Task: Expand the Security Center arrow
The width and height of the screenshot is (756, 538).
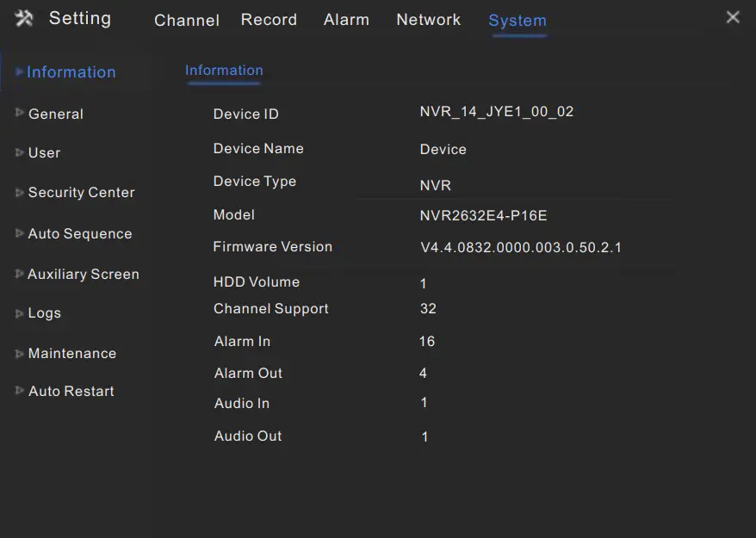Action: (x=19, y=193)
